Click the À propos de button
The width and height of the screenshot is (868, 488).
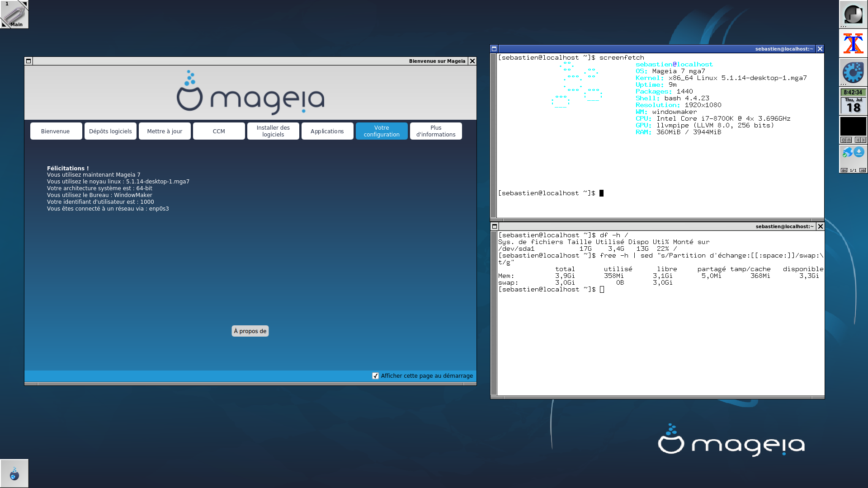[250, 331]
